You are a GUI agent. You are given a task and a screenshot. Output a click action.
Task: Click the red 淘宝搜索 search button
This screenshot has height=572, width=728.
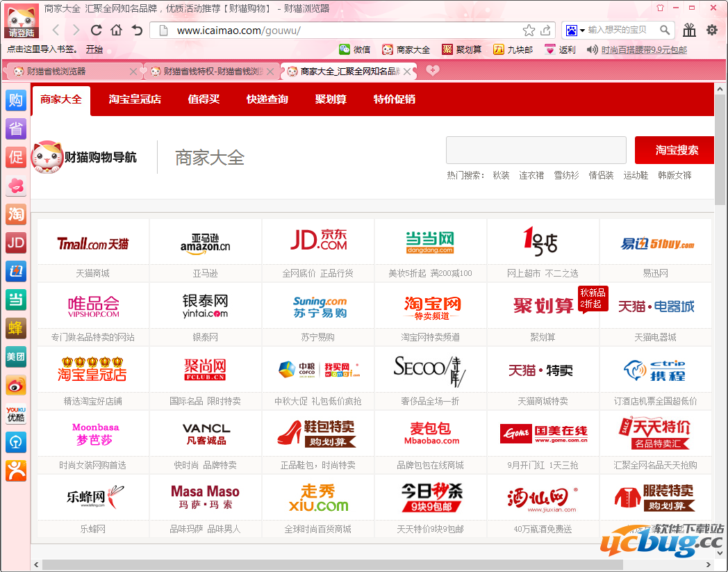[x=673, y=150]
